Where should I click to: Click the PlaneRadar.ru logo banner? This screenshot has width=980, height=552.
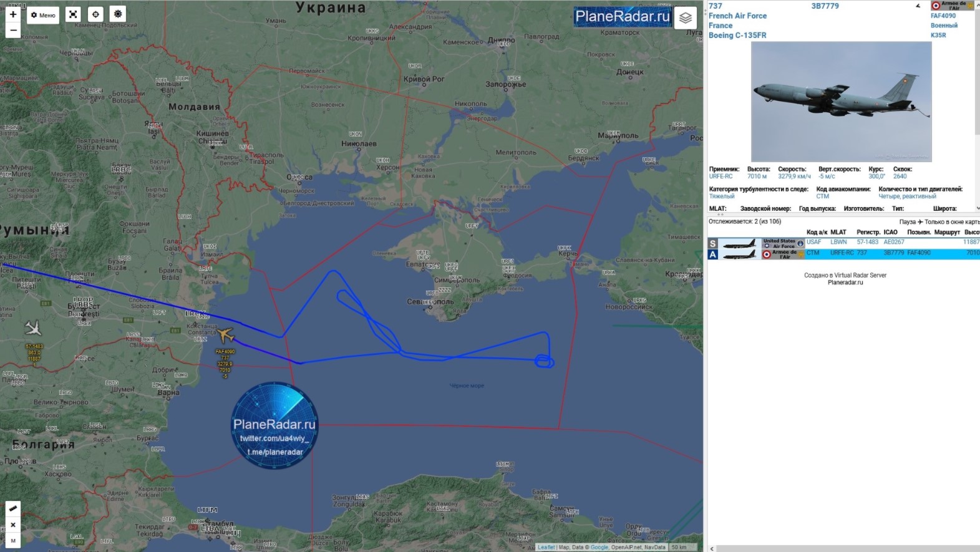pos(622,17)
